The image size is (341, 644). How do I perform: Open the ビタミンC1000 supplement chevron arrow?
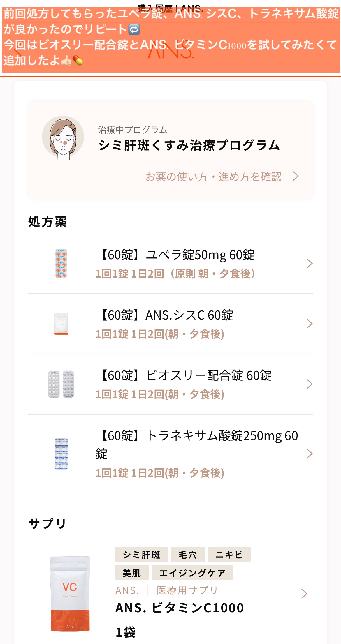304,594
